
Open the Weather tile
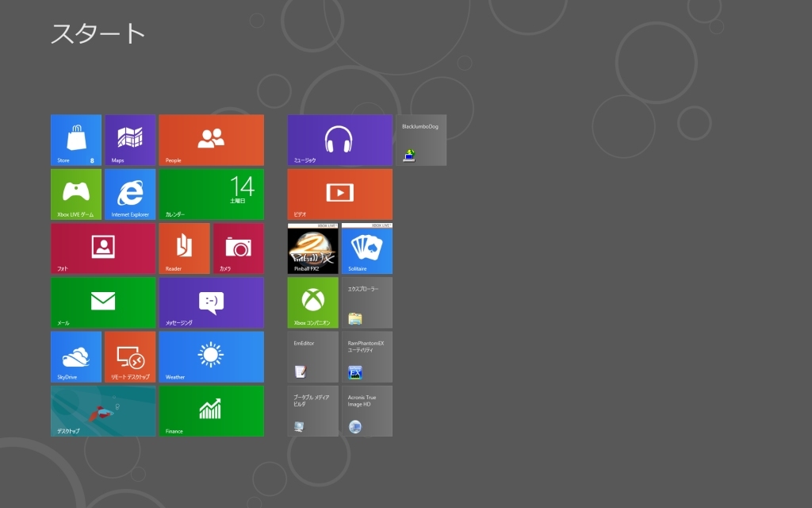click(211, 356)
